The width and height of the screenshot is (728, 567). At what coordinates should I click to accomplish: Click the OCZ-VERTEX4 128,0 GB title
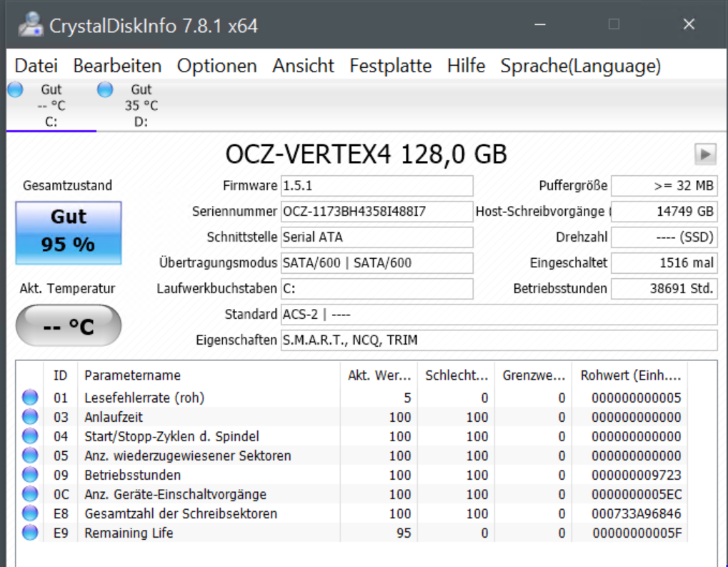pyautogui.click(x=367, y=154)
